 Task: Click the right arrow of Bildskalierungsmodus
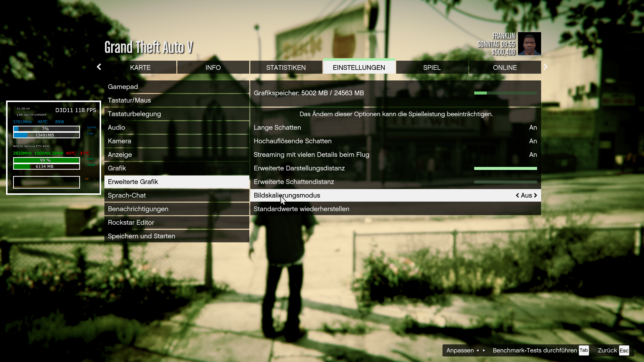(535, 195)
